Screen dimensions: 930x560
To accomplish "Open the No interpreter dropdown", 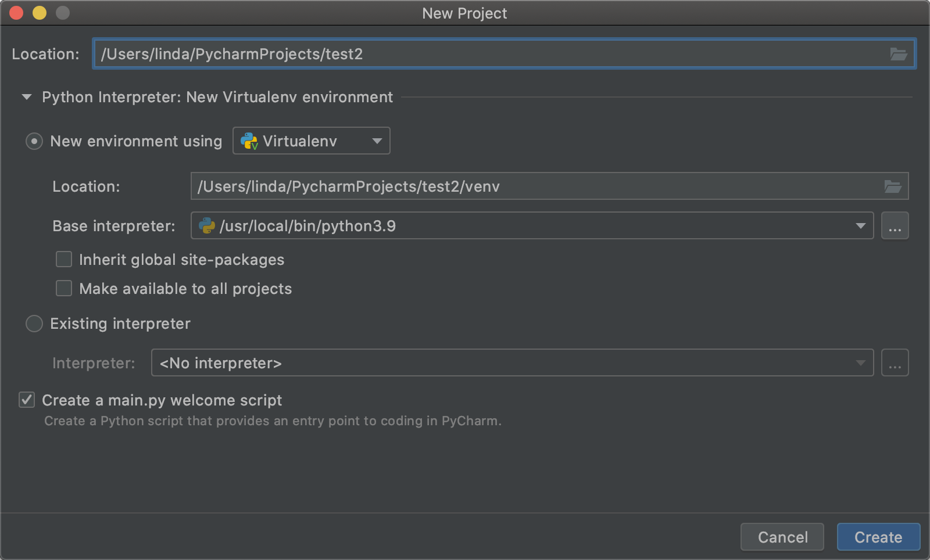I will 512,363.
